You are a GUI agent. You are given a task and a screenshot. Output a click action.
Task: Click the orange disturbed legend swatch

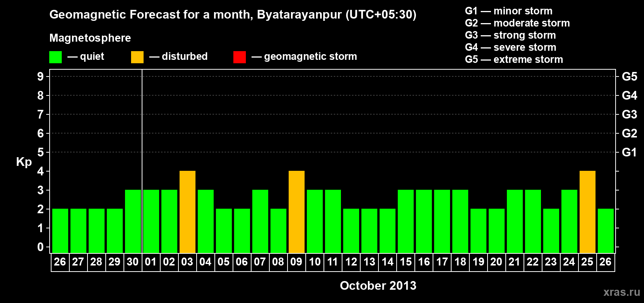[x=137, y=57]
